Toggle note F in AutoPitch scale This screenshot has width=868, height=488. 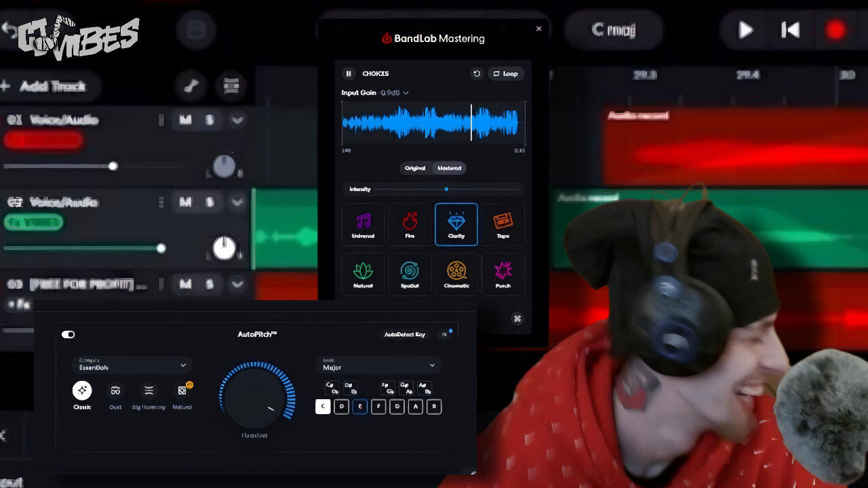coord(378,407)
